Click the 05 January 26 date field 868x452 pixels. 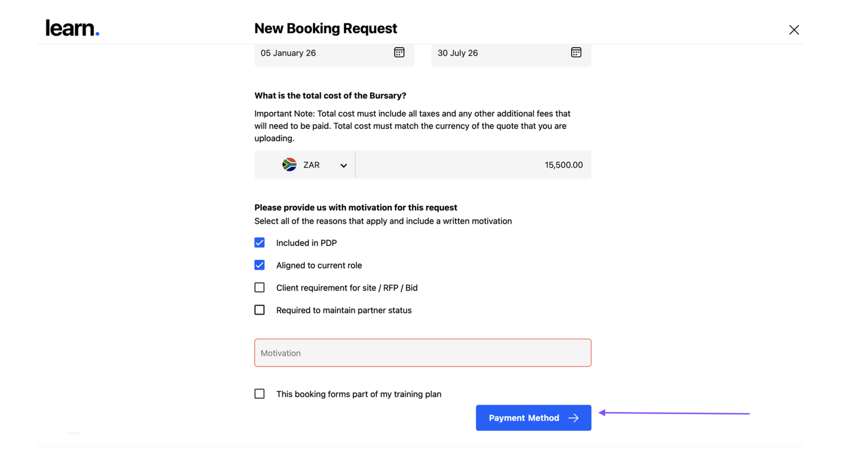[321, 53]
